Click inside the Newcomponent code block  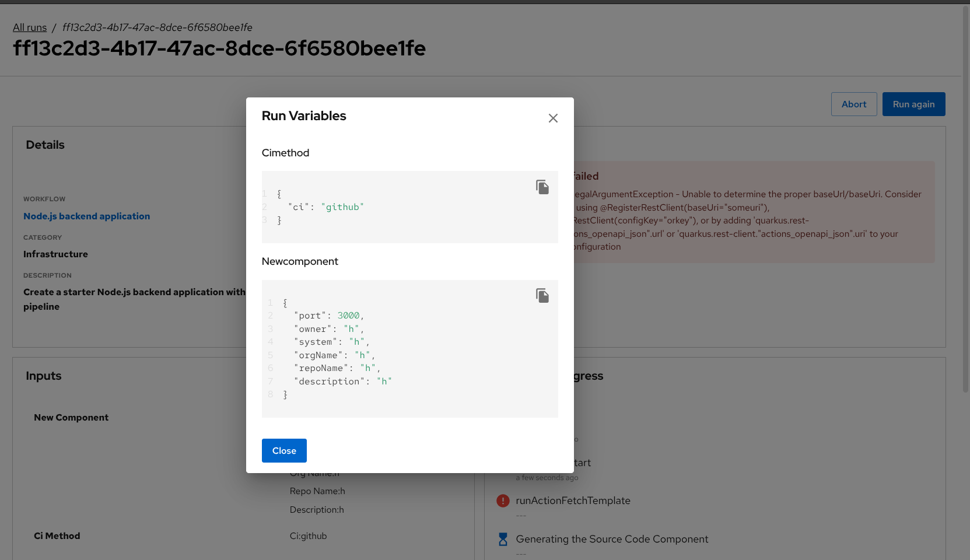click(x=455, y=349)
